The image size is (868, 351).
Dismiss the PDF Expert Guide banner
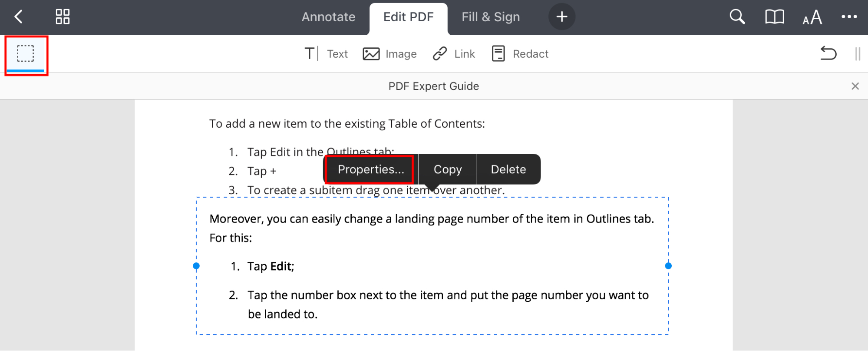click(x=855, y=86)
